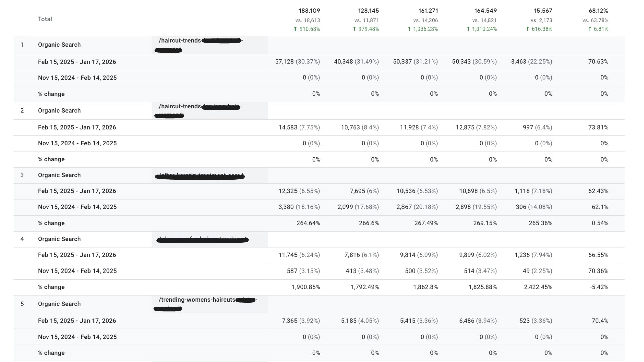Select row number 4
The height and width of the screenshot is (362, 644).
click(x=22, y=239)
